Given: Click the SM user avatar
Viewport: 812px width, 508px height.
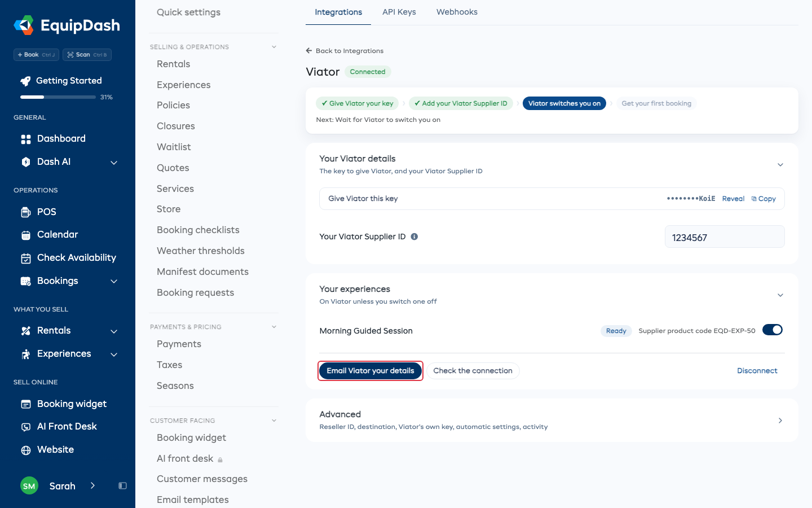Looking at the screenshot, I should [x=29, y=486].
